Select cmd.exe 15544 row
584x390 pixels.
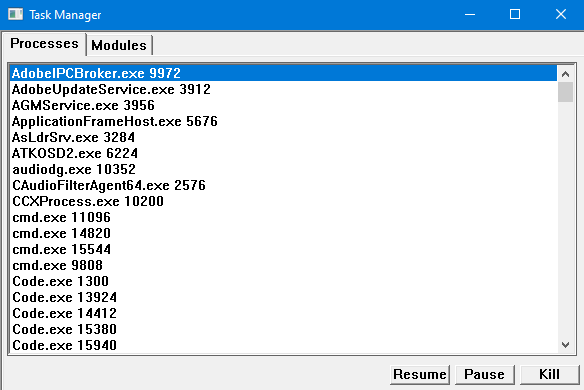coord(283,250)
